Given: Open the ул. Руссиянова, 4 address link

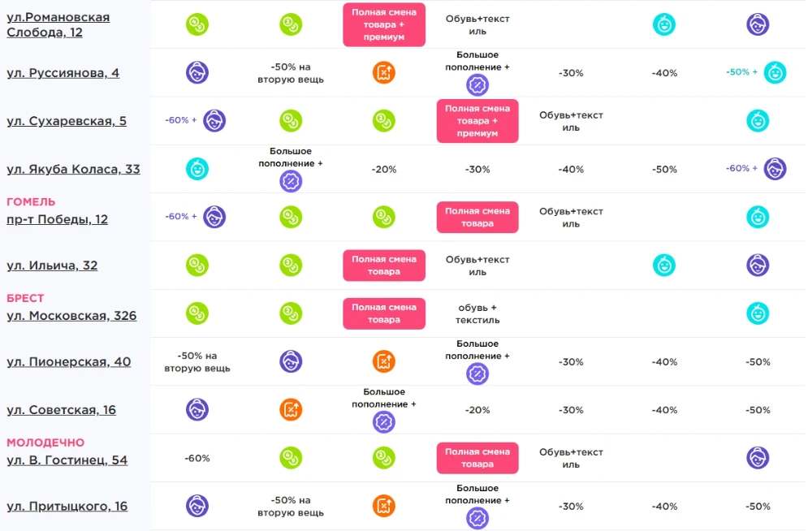Looking at the screenshot, I should click(x=63, y=73).
